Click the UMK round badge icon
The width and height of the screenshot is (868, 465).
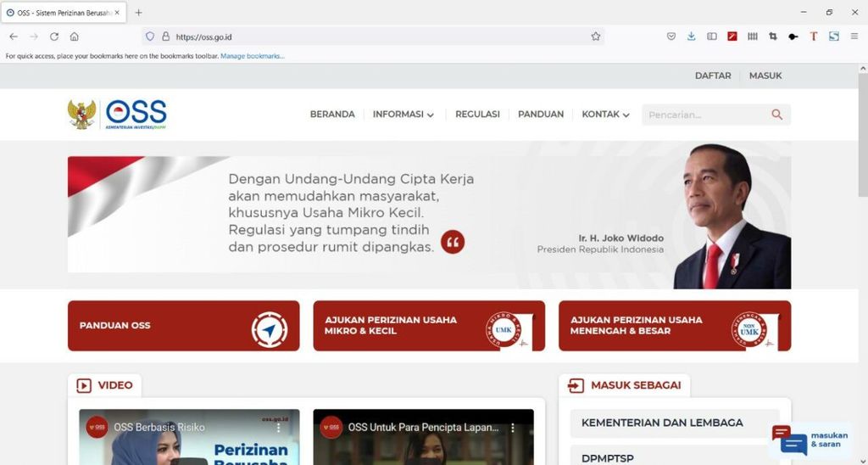click(504, 330)
